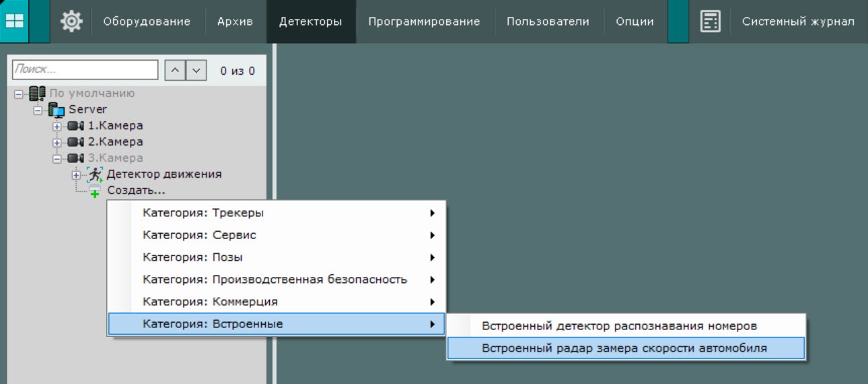Go to previous search result with up arrow
The width and height of the screenshot is (868, 384).
coord(174,70)
